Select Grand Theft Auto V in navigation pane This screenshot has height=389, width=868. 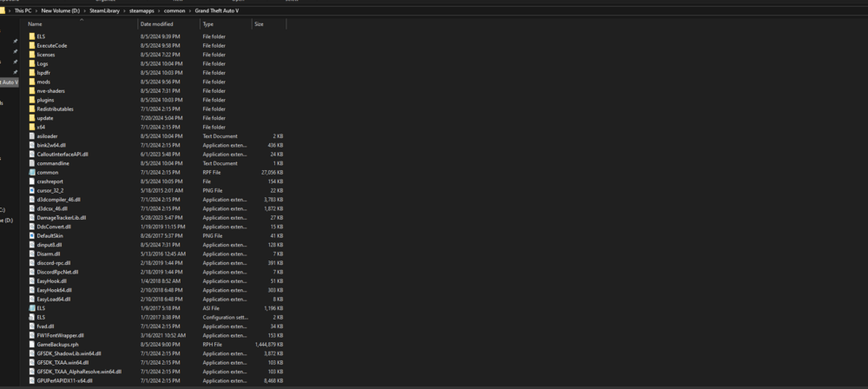pos(10,82)
